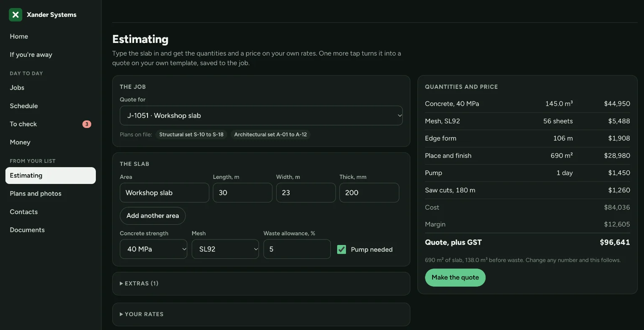Click the Area name input field
644x330 pixels.
point(164,193)
